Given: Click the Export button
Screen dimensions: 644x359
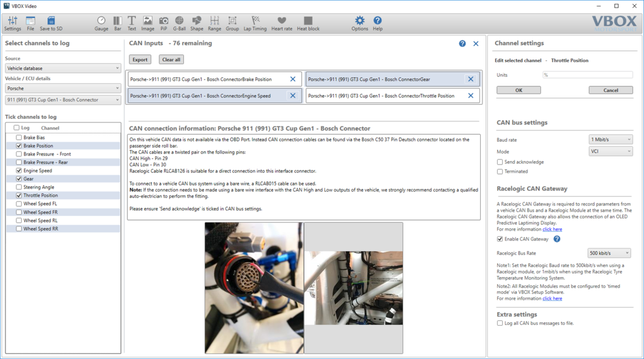Looking at the screenshot, I should point(140,60).
